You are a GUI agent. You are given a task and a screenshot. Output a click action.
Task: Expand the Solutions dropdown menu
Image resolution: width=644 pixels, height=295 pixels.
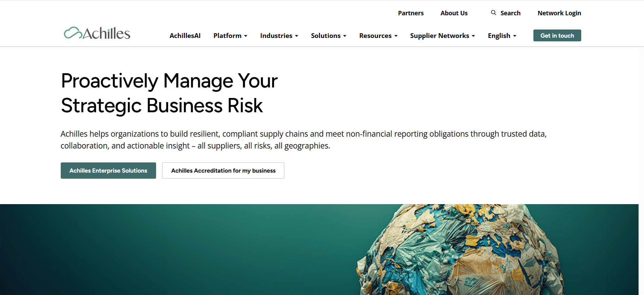329,36
